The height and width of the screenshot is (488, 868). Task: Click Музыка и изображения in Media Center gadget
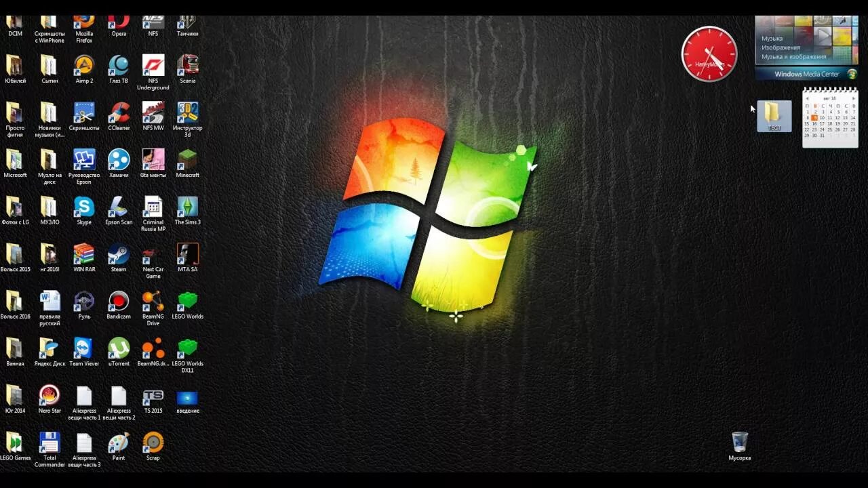pos(793,57)
